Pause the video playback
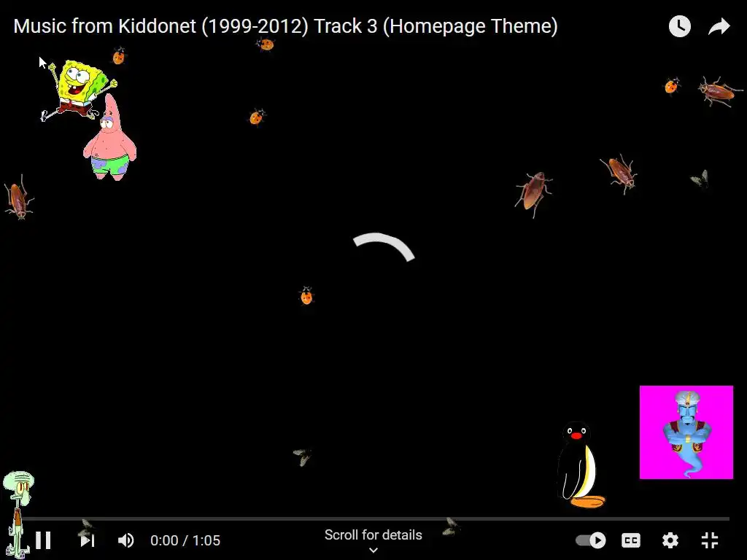Screen dimensions: 747x560 (43, 540)
